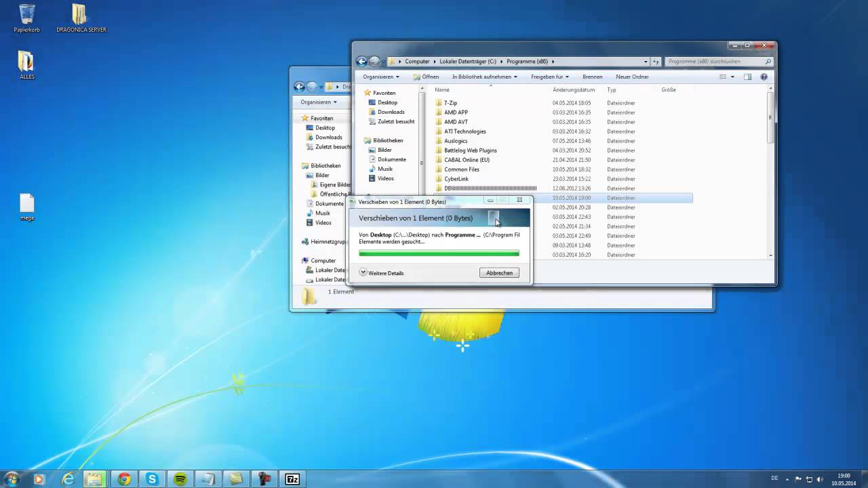868x488 pixels.
Task: Show help in the Programme (x86) window
Action: (x=764, y=77)
